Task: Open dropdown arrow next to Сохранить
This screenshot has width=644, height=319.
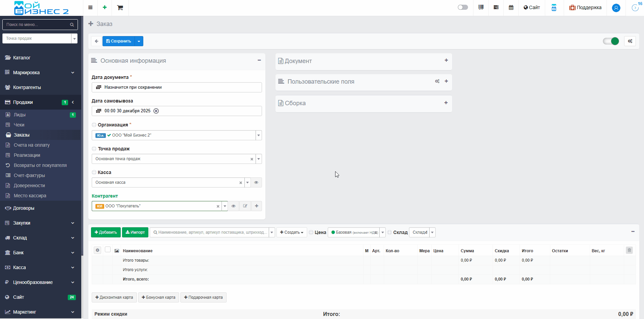Action: click(139, 41)
